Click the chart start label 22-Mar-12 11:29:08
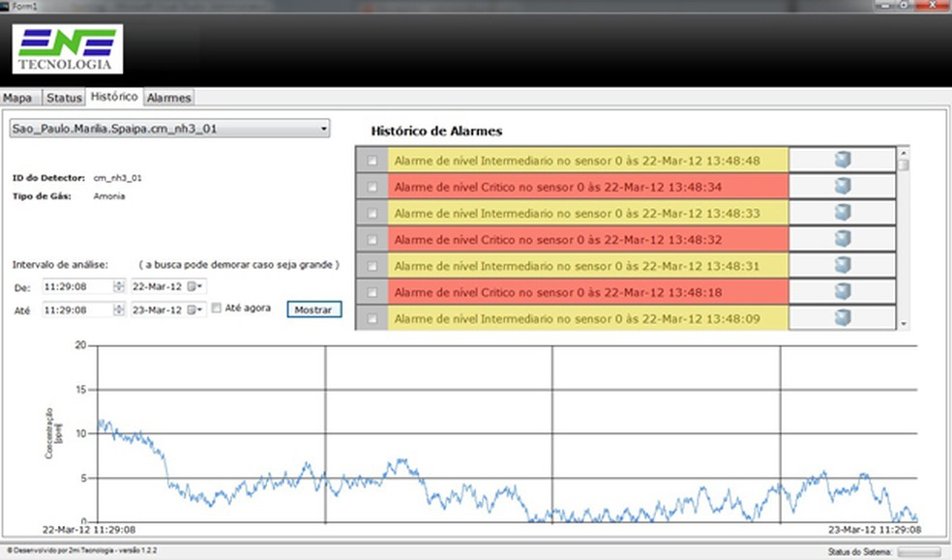Image resolution: width=952 pixels, height=560 pixels. (89, 530)
